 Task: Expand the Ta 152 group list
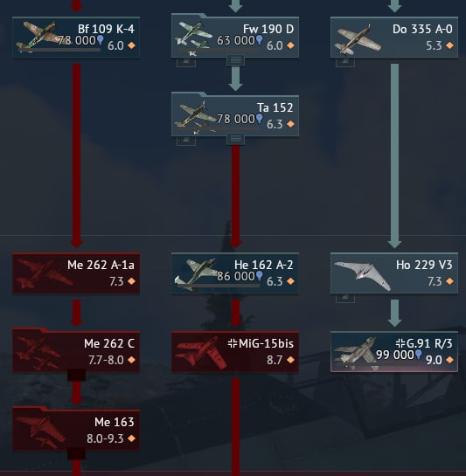235,140
